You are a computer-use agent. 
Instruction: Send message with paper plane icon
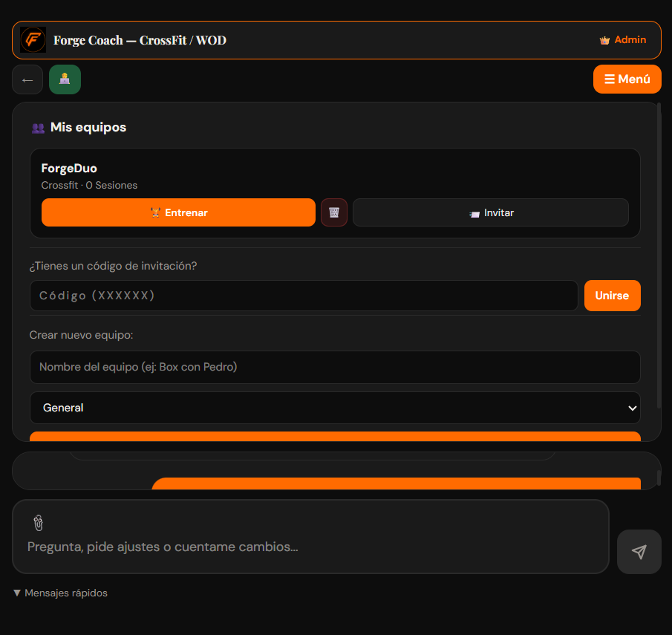[x=639, y=551]
